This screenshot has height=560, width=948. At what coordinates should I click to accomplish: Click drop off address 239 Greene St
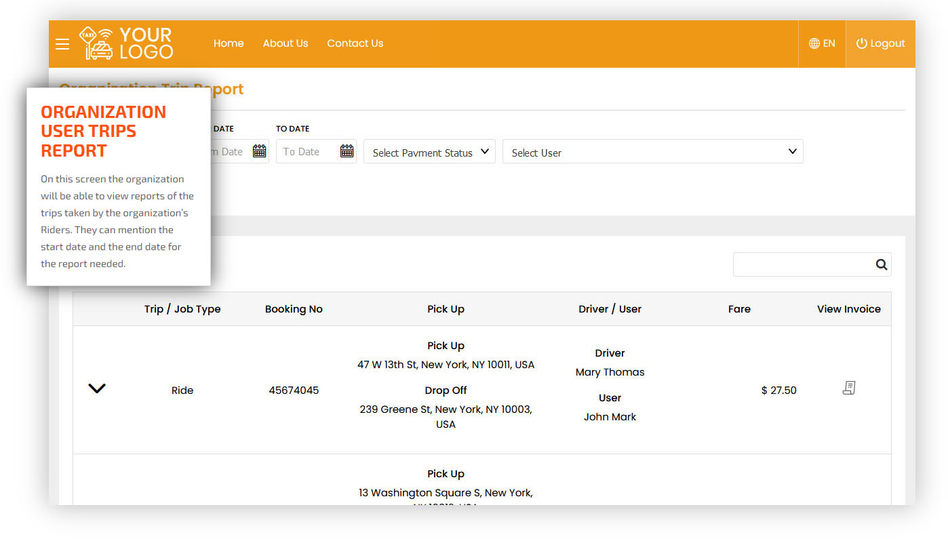pos(446,417)
